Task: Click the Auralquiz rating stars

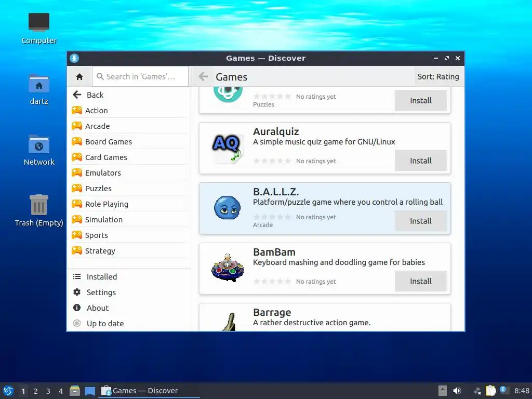Action: point(272,161)
